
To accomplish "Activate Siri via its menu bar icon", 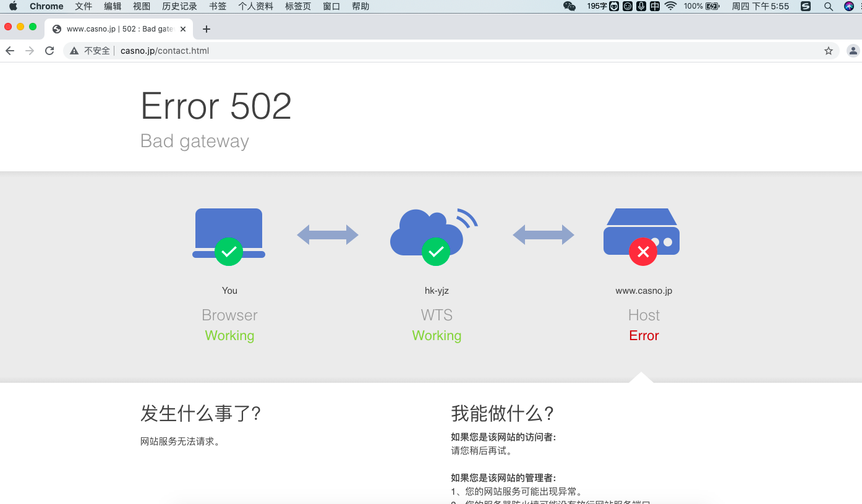I will point(848,6).
